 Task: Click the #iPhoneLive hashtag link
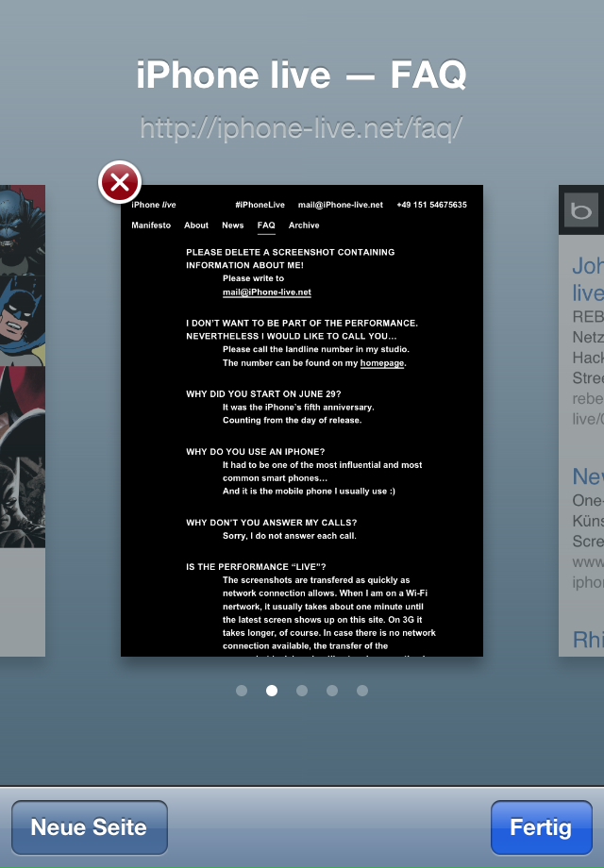pos(260,205)
